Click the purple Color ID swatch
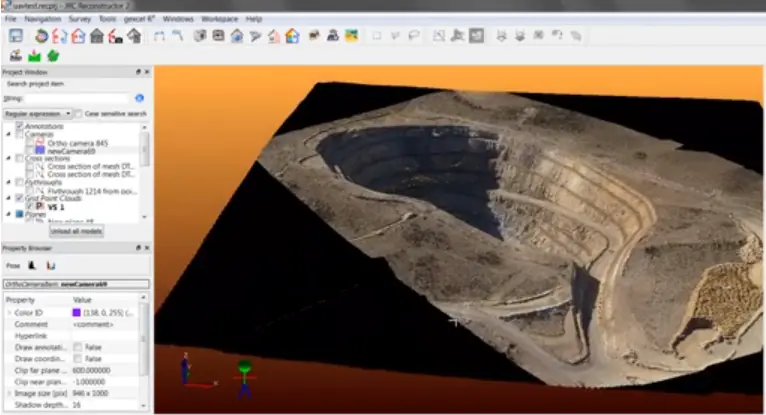This screenshot has height=415, width=766. coord(77,312)
